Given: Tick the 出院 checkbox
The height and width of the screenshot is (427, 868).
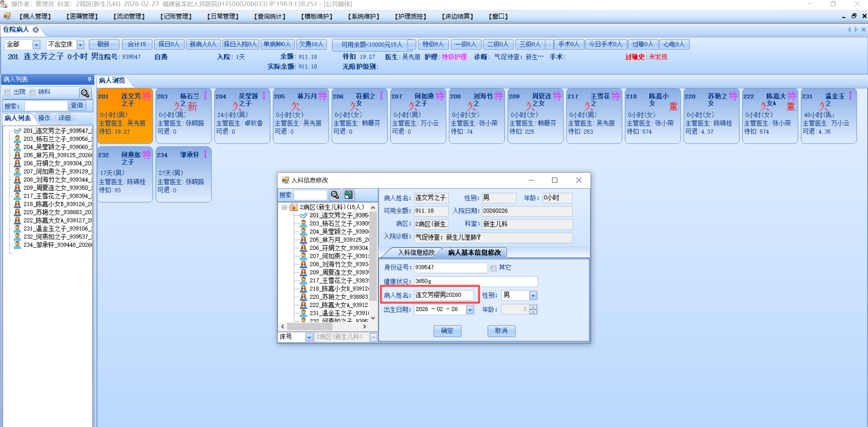Looking at the screenshot, I should coord(7,92).
